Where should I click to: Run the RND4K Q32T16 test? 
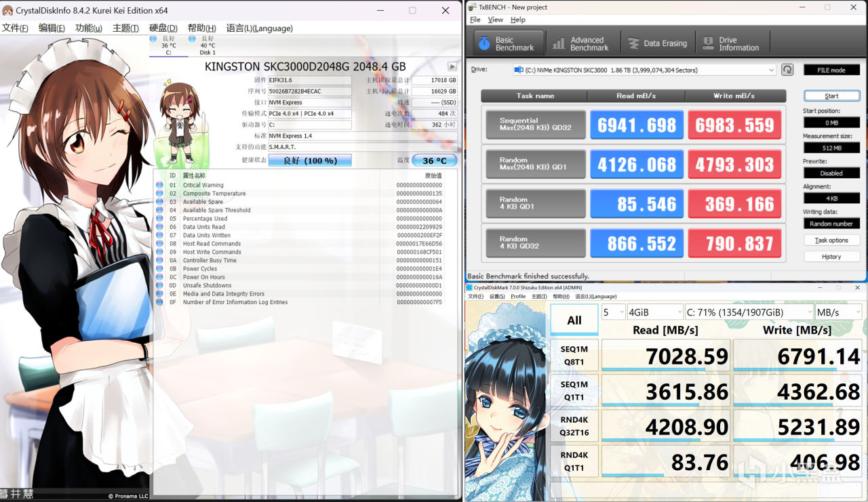click(574, 425)
